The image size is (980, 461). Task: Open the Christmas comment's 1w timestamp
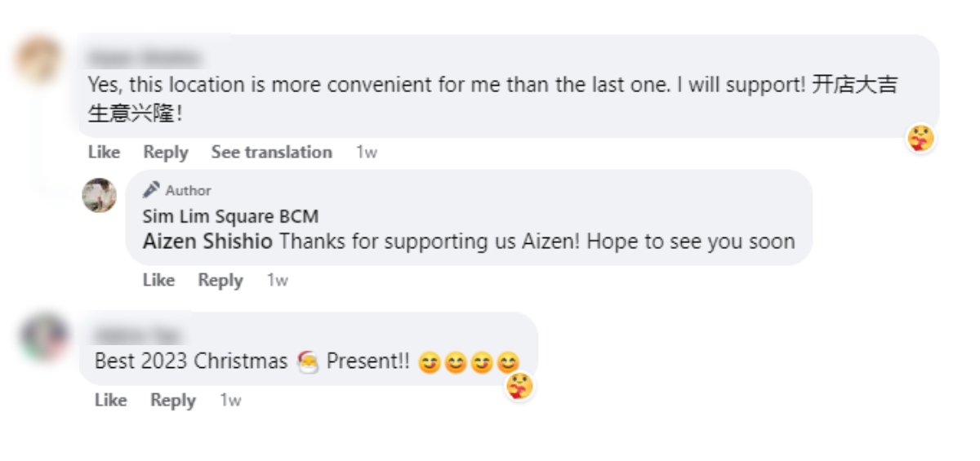230,401
